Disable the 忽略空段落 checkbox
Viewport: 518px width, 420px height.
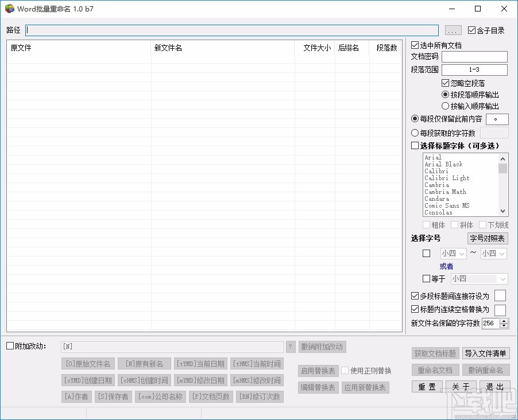click(445, 83)
